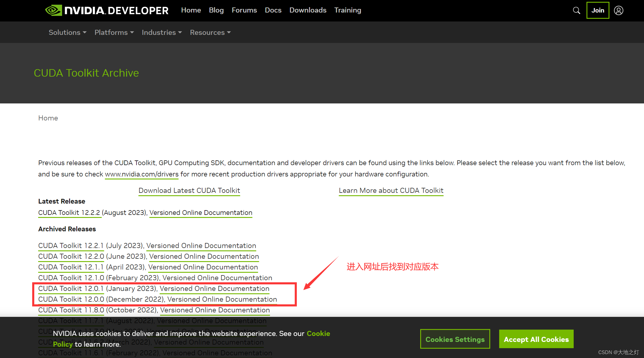Go to the Blog menu item

[216, 10]
